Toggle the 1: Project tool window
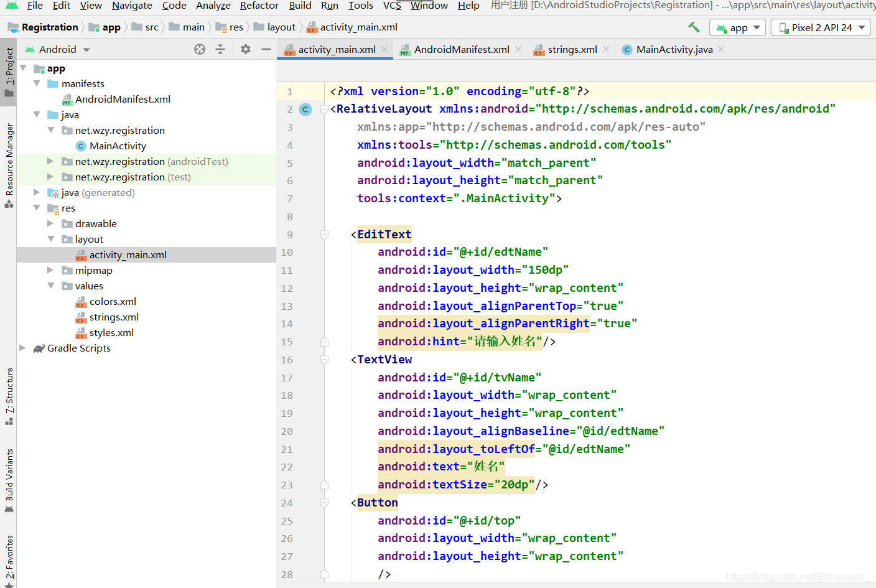876x588 pixels. [9, 72]
